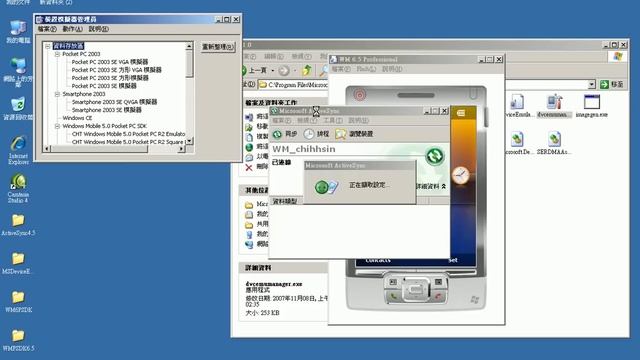Click the WM_chihhsin device name text
This screenshot has height=360, width=640.
(304, 149)
